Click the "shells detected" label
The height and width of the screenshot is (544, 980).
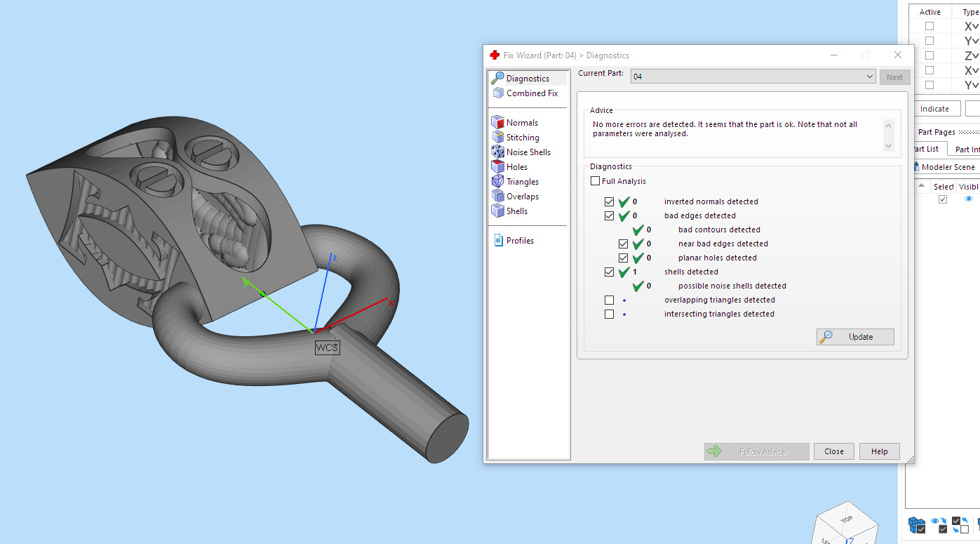(691, 272)
